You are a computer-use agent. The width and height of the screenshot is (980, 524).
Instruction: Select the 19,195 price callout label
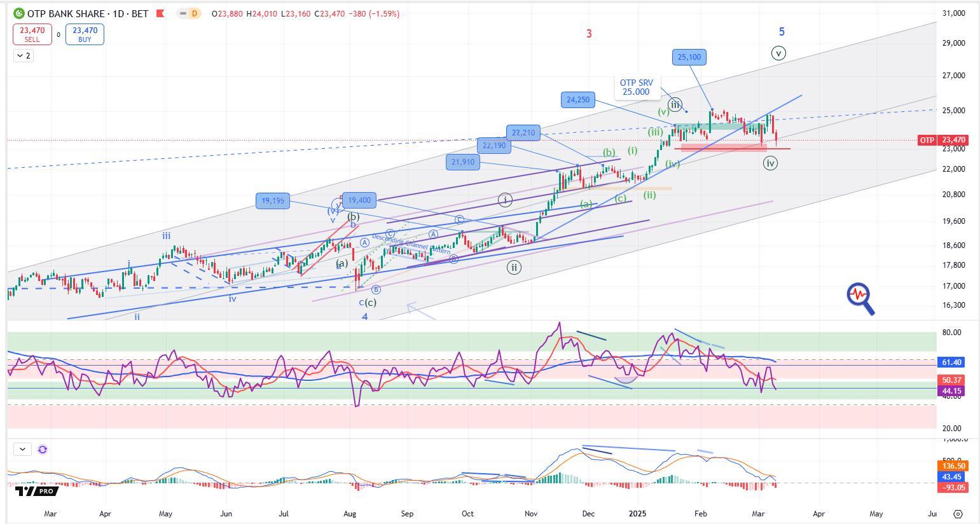coord(273,201)
